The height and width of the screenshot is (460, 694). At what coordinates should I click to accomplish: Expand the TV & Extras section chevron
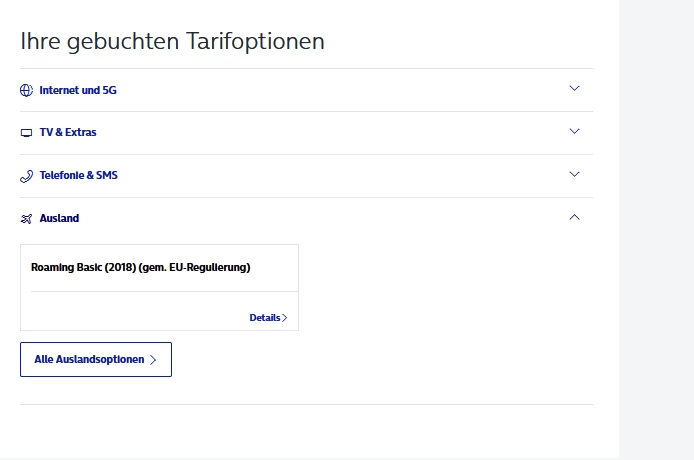pos(574,131)
